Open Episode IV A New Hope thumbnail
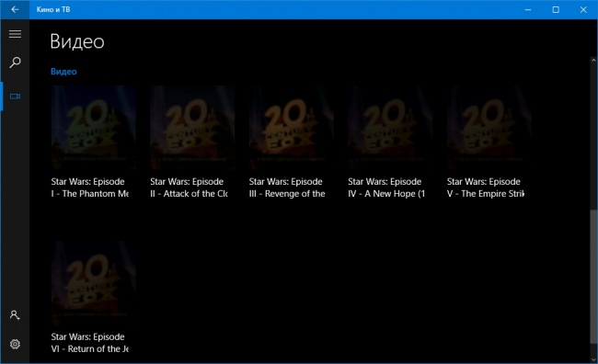This screenshot has height=364, width=598. [x=390, y=128]
